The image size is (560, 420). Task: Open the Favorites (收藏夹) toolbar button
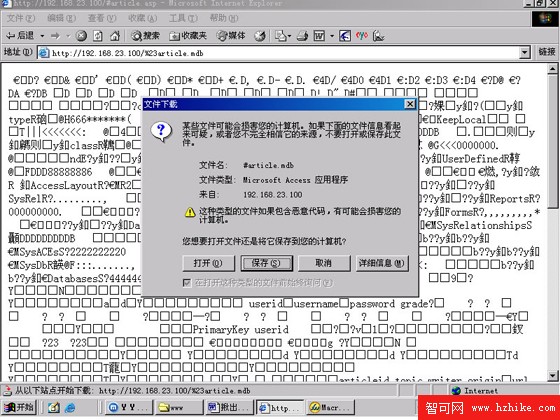pos(188,36)
